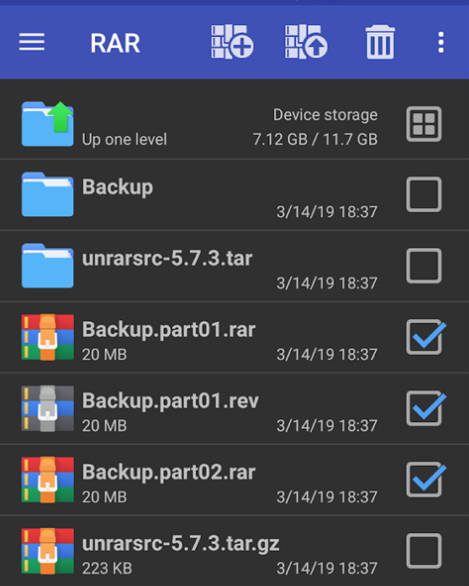Tap the RAR app title
The image size is (469, 586).
click(115, 43)
